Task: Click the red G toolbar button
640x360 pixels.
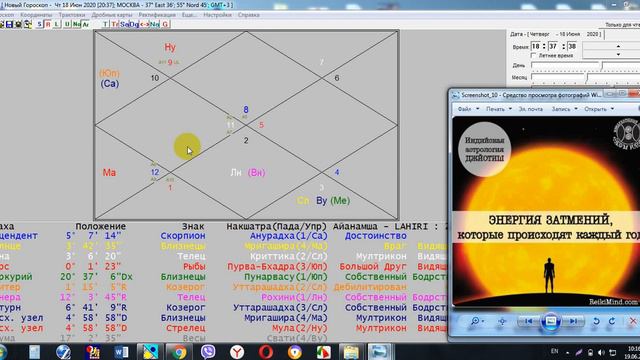Action: 165,24
